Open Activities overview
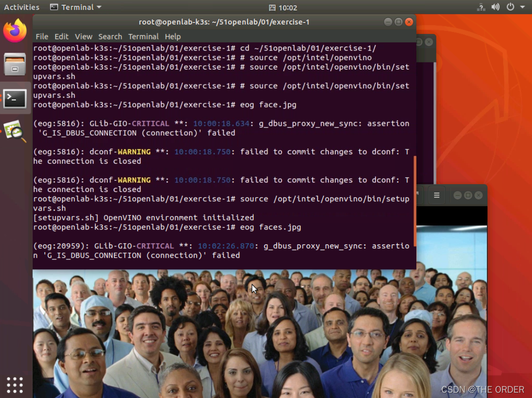Viewport: 532px width, 398px height. tap(22, 7)
